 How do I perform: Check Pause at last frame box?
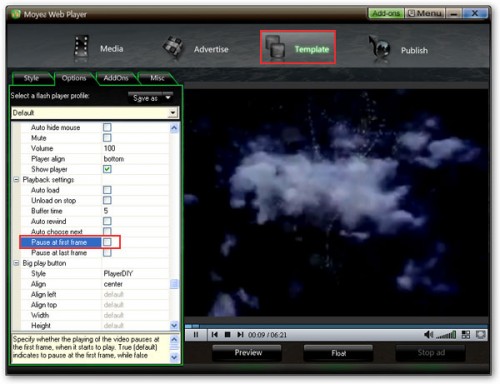click(x=107, y=253)
